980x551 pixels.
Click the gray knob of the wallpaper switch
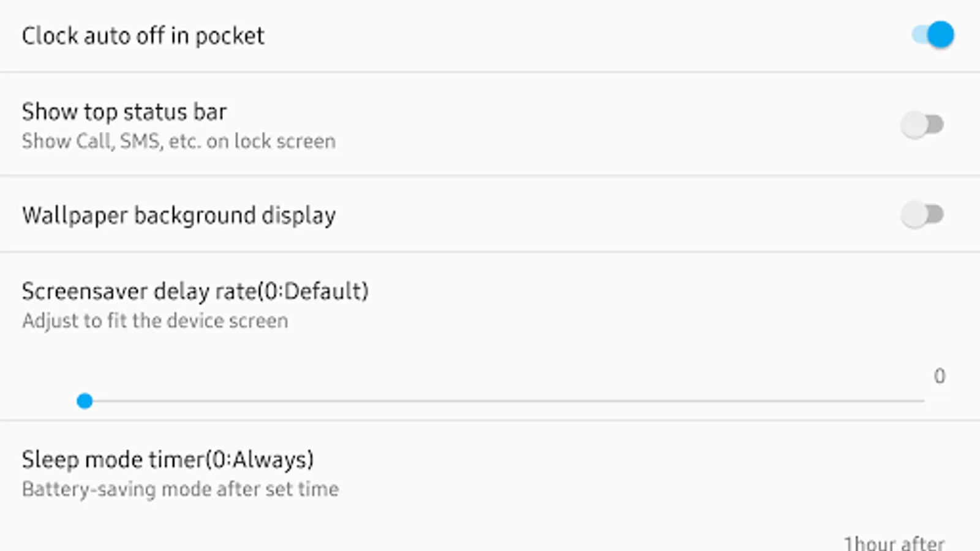[914, 215]
